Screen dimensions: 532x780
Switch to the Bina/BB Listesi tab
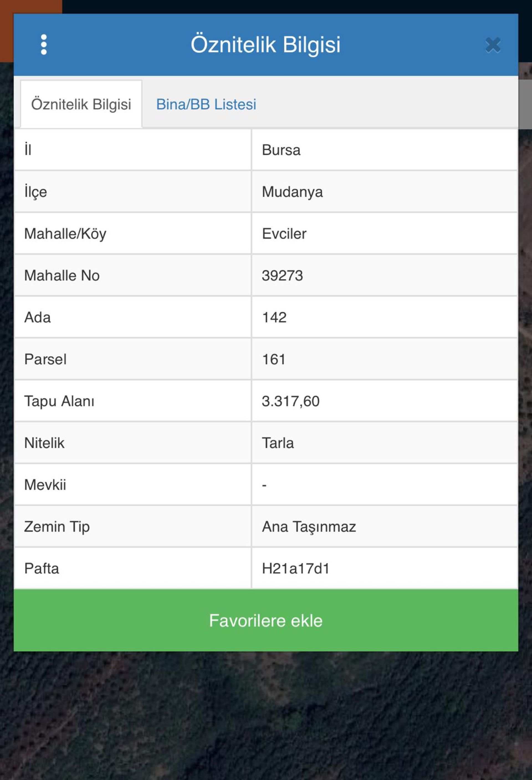[206, 104]
